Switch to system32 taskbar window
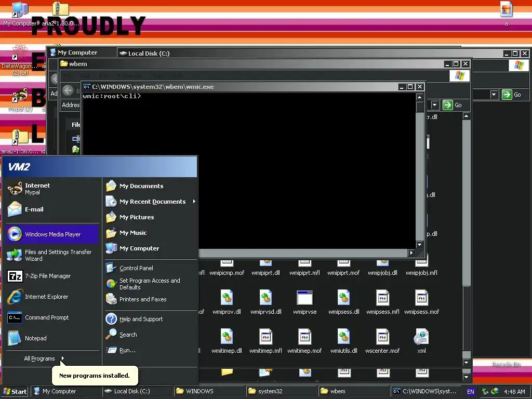Viewport: 532px width, 399px height. [x=280, y=391]
